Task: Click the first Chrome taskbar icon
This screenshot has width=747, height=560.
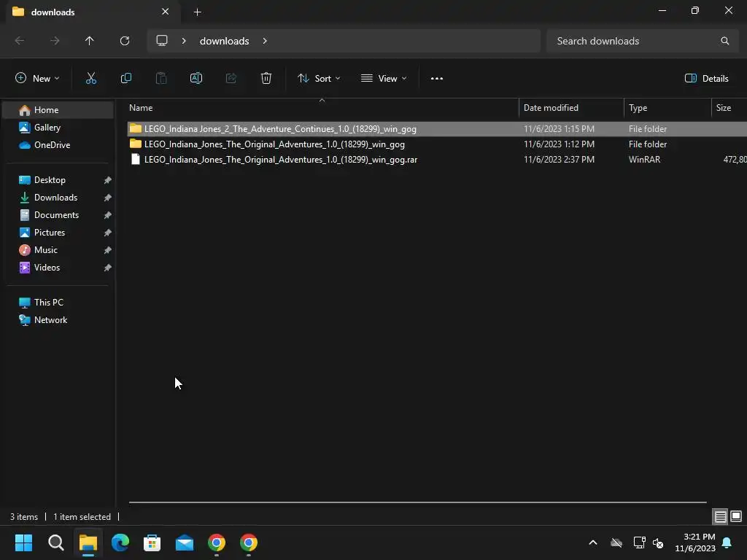Action: click(x=216, y=542)
